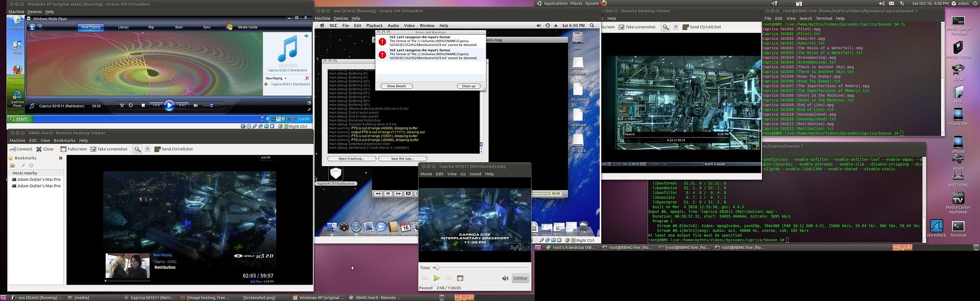This screenshot has width=980, height=301.
Task: Mute the Windows Media Player volume
Action: 195,106
